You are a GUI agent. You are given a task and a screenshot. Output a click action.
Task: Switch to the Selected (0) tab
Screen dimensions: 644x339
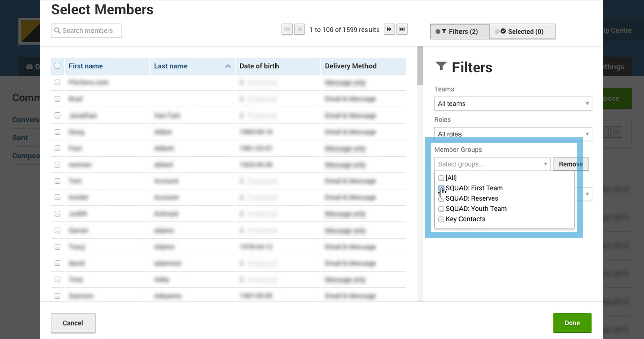pos(522,31)
